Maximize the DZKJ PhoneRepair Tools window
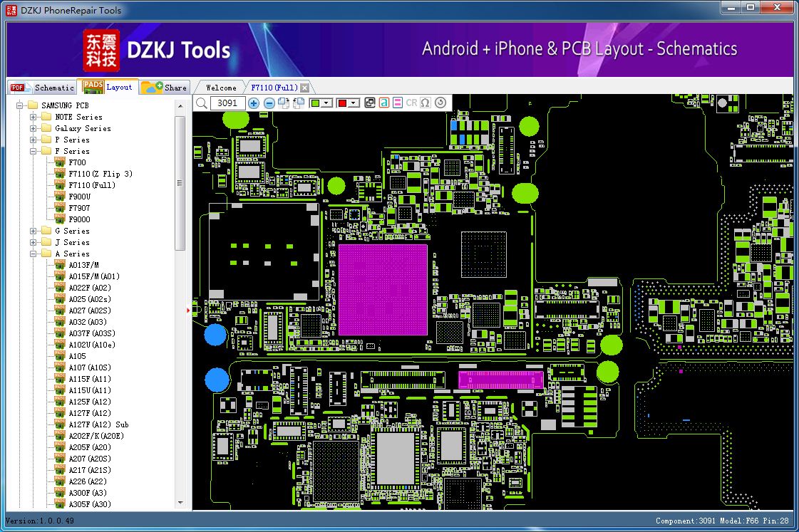Screen dimensions: 799x532 [x=751, y=8]
